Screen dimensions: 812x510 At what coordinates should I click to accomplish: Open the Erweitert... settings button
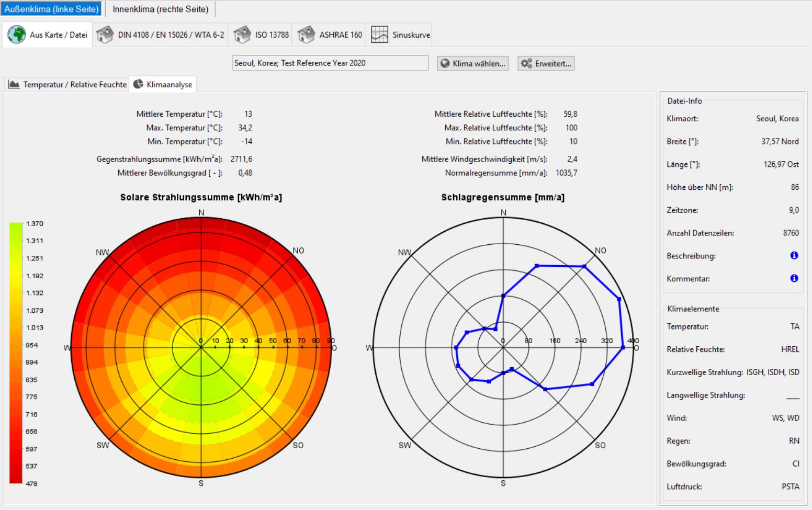(546, 63)
